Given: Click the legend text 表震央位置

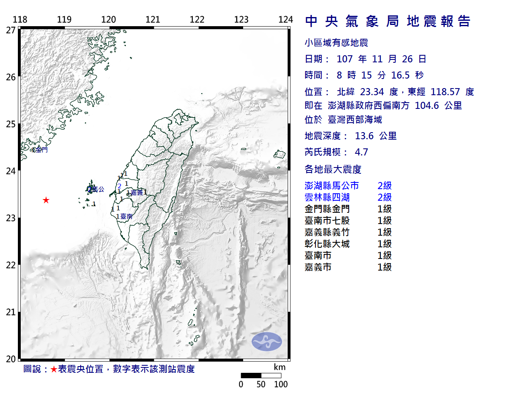Looking at the screenshot, I should point(81,369).
